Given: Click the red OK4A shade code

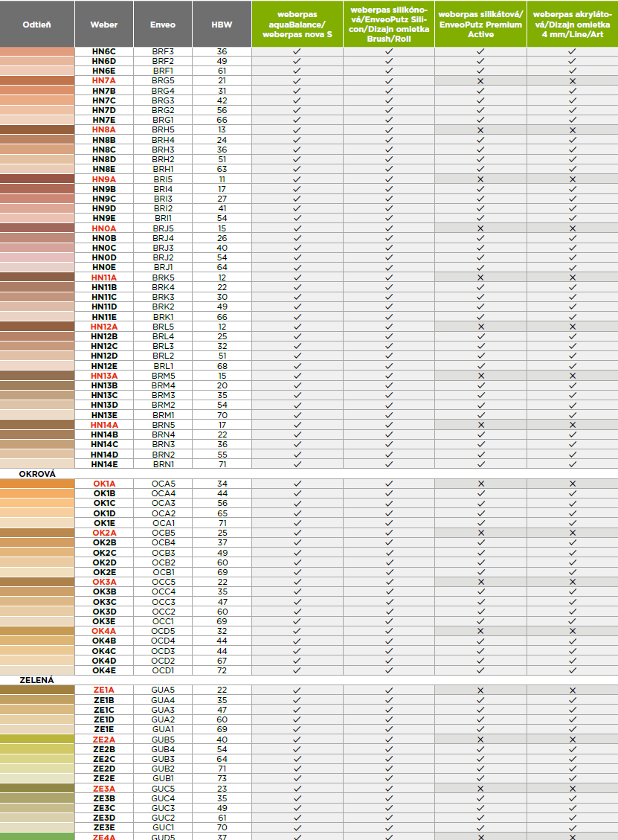Looking at the screenshot, I should pos(104,631).
